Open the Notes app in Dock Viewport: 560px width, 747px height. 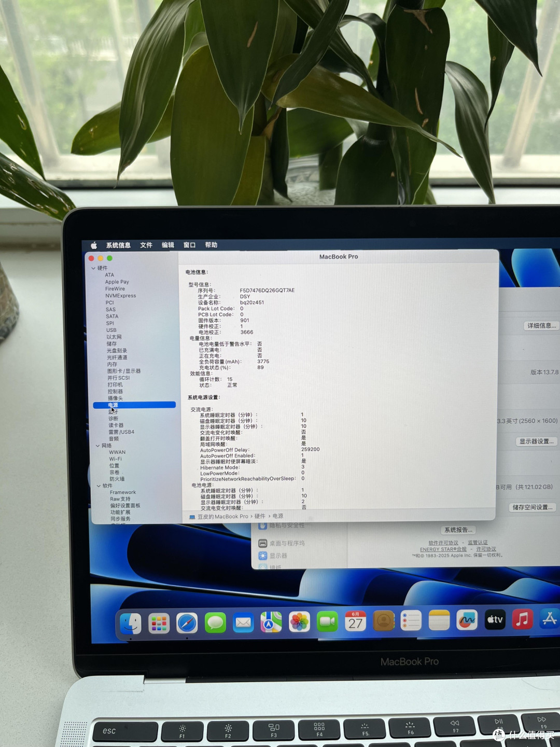point(439,619)
